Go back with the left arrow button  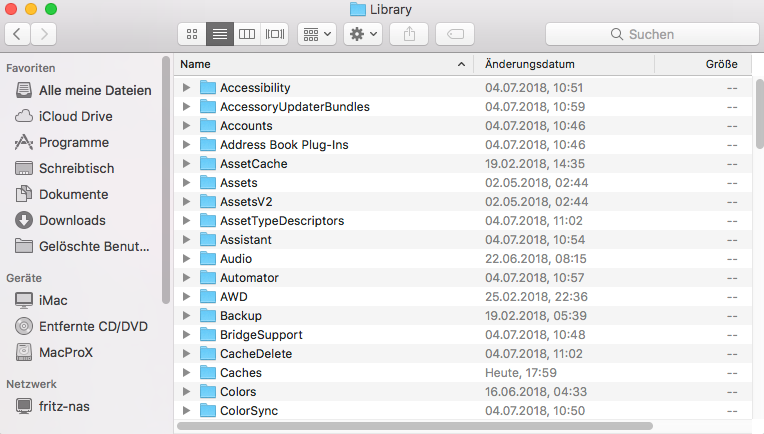18,34
